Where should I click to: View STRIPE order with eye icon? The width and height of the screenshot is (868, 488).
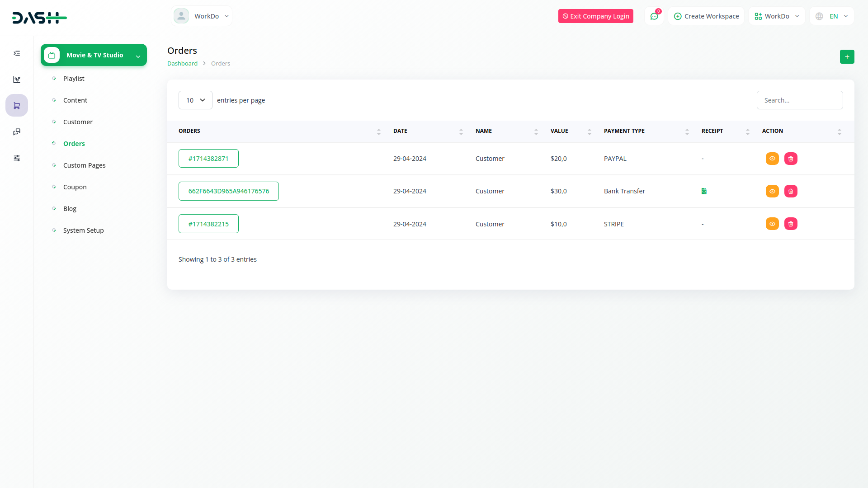click(772, 224)
